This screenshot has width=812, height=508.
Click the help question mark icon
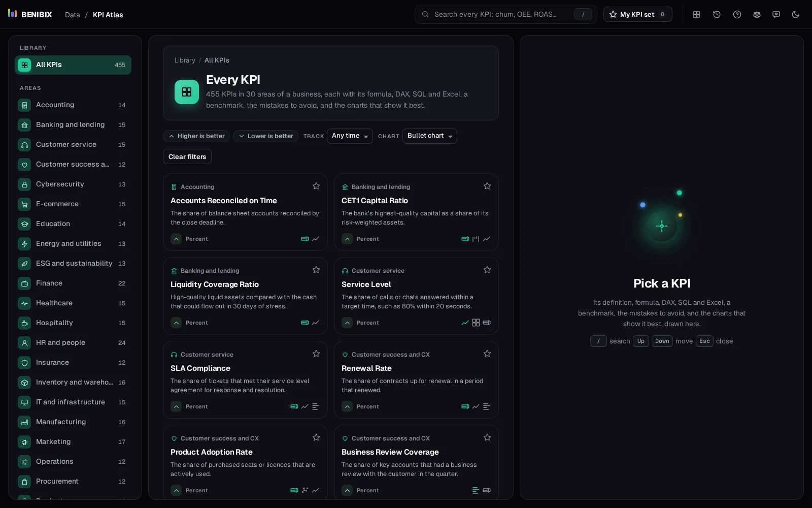pyautogui.click(x=737, y=15)
